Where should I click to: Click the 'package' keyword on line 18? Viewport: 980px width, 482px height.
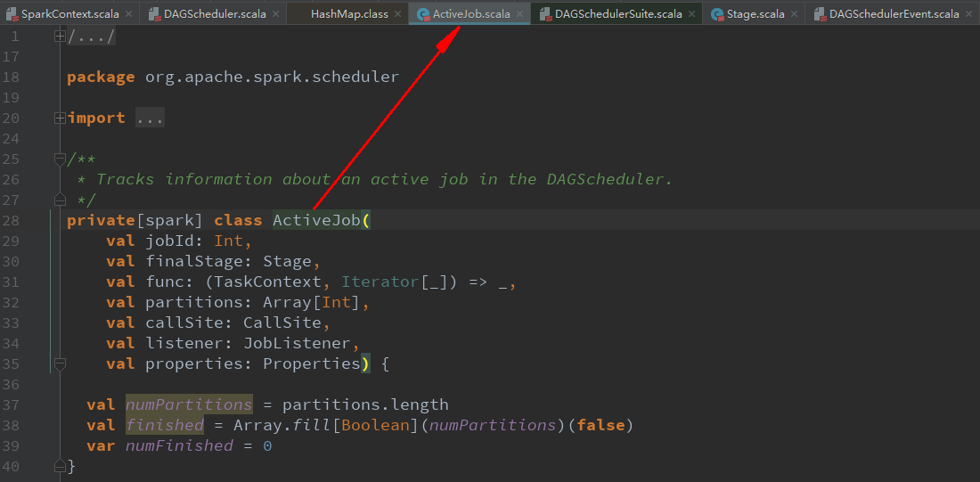101,77
